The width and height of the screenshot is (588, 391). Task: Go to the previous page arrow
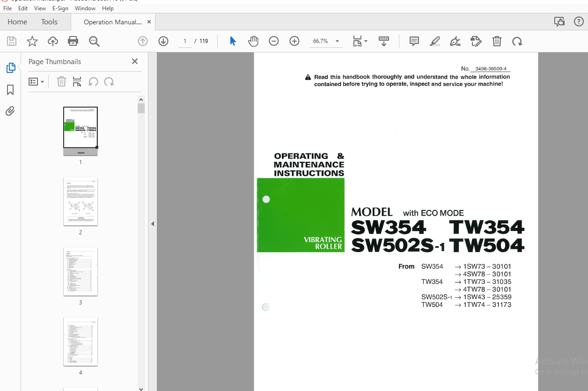143,41
